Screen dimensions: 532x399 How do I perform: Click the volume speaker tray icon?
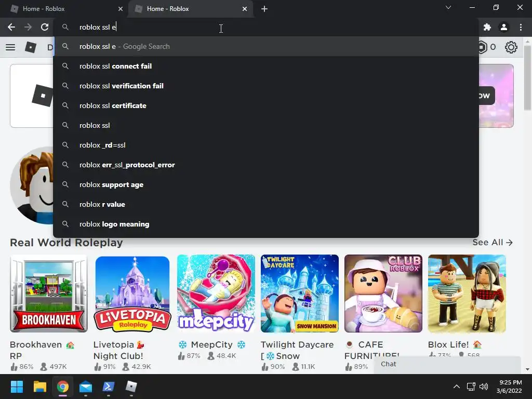click(484, 387)
